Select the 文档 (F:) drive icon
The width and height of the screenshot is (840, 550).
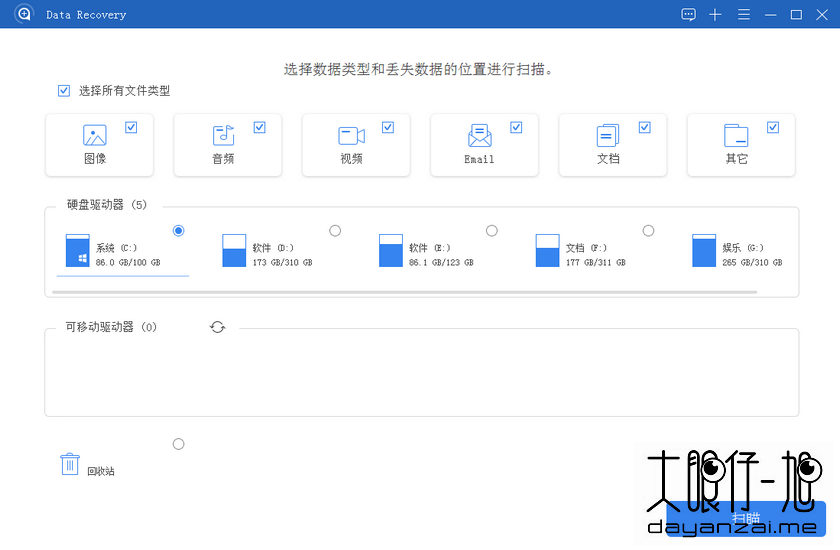pyautogui.click(x=548, y=250)
